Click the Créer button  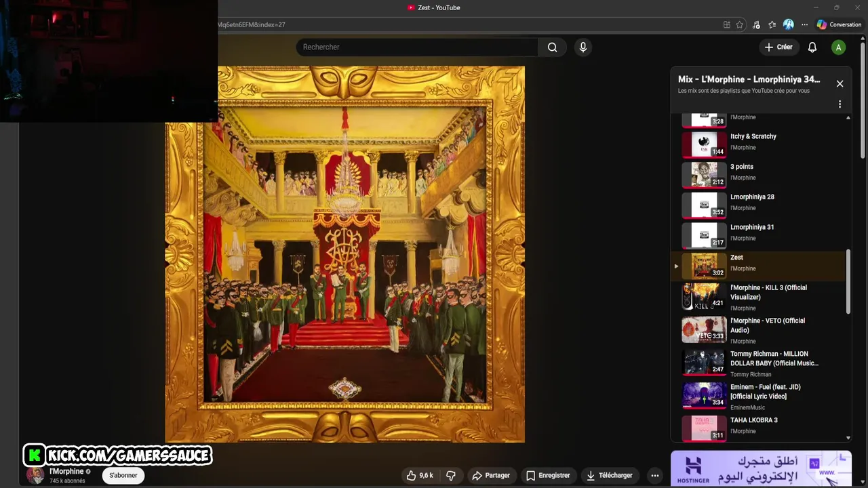pyautogui.click(x=778, y=47)
